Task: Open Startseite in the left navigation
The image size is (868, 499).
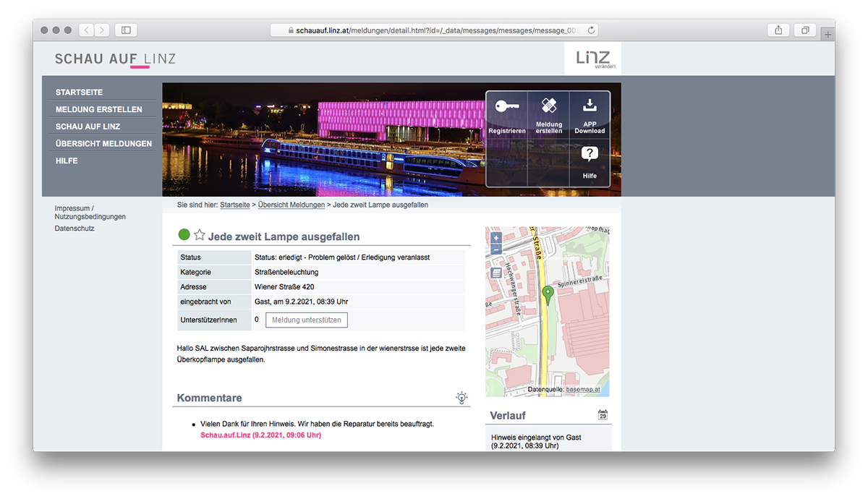Action: point(79,93)
